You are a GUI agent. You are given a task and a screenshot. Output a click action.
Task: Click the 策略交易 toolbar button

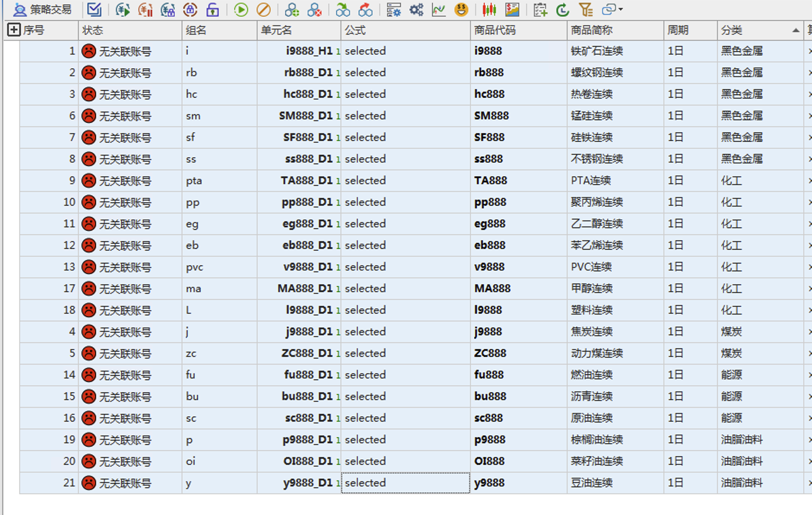pyautogui.click(x=42, y=9)
